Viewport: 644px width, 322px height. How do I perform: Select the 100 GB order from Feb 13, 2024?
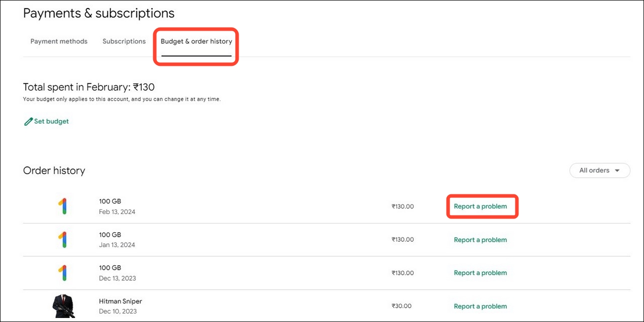click(x=201, y=206)
